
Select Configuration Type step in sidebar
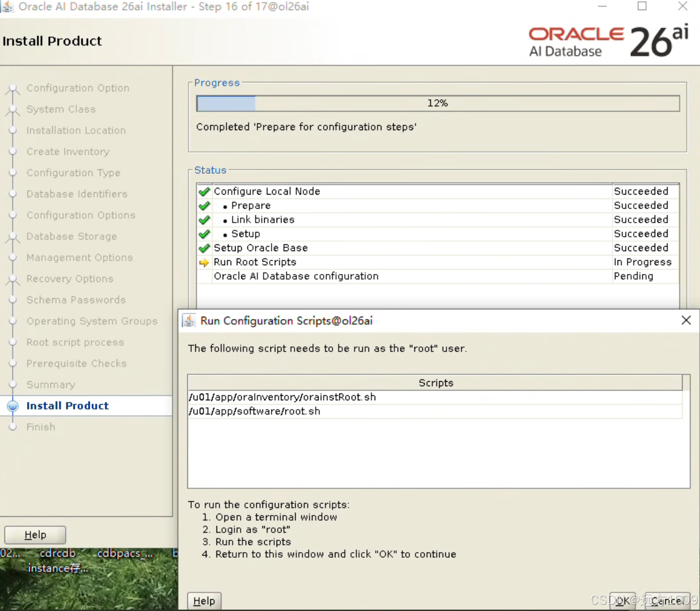point(73,173)
